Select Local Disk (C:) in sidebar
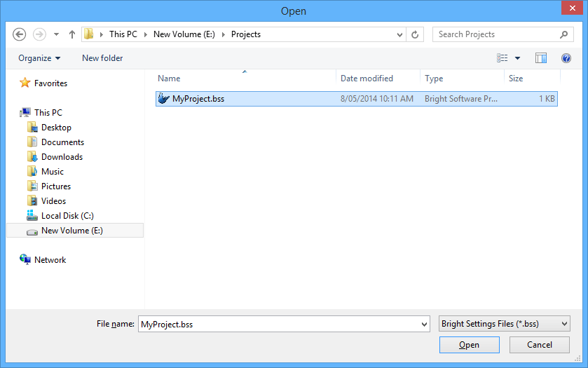This screenshot has width=588, height=368. click(67, 216)
